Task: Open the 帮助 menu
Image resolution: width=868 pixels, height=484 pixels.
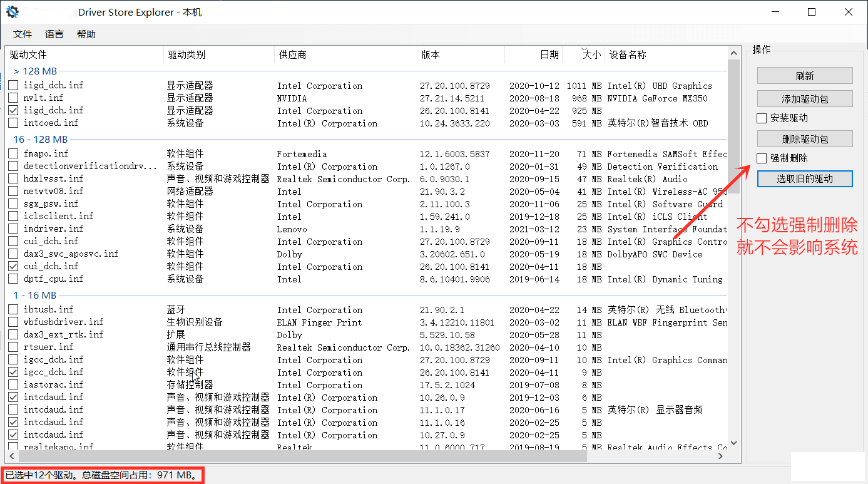Action: pyautogui.click(x=86, y=34)
